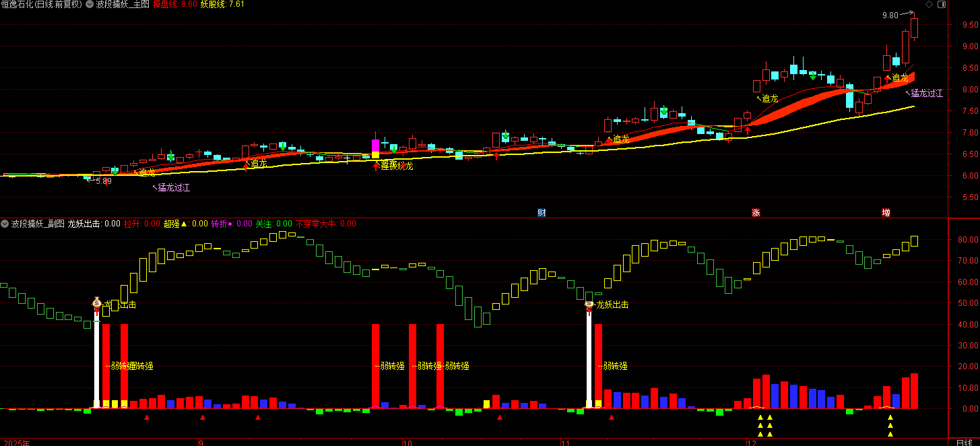The width and height of the screenshot is (980, 446).
Task: Click the 龙妖出击 text label near November
Action: [612, 305]
